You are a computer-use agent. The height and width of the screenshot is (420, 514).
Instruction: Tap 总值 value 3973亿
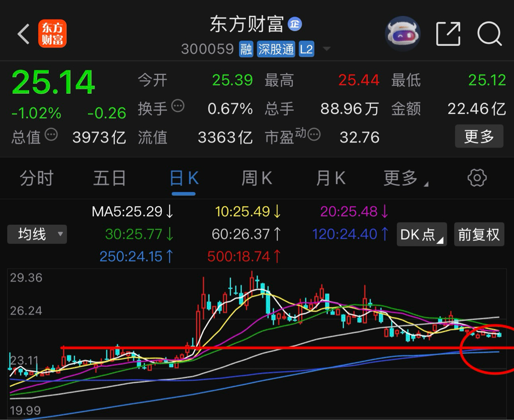click(x=99, y=137)
